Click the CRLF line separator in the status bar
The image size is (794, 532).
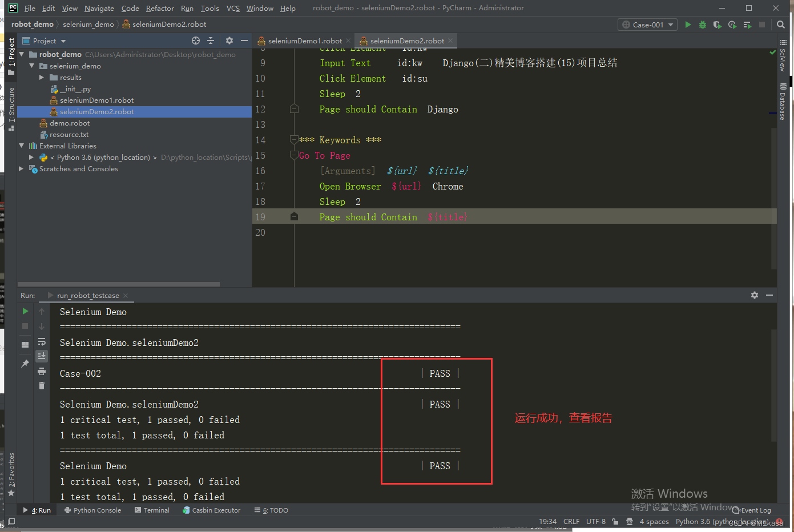(x=571, y=521)
